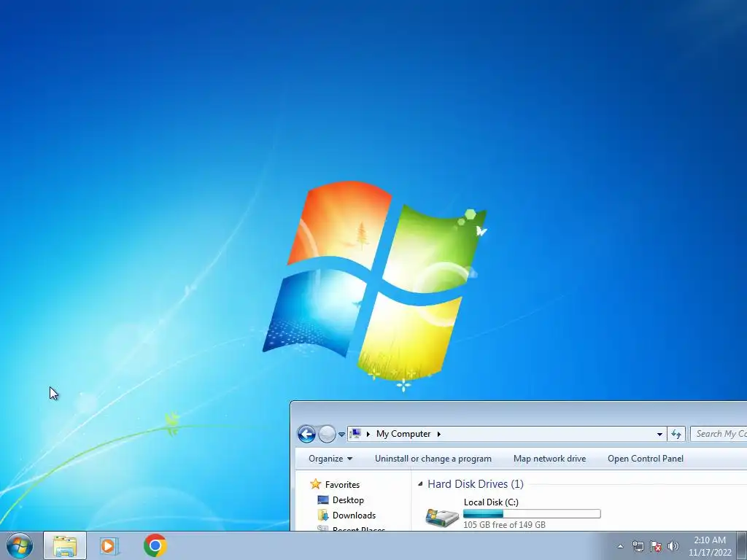The width and height of the screenshot is (747, 560).
Task: Go back in the Explorer window
Action: [x=306, y=434]
